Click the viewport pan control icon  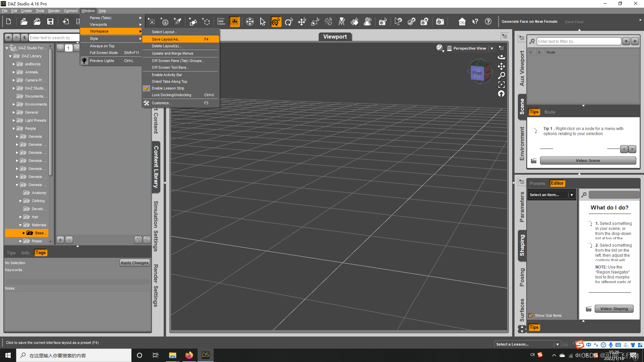pyautogui.click(x=501, y=66)
